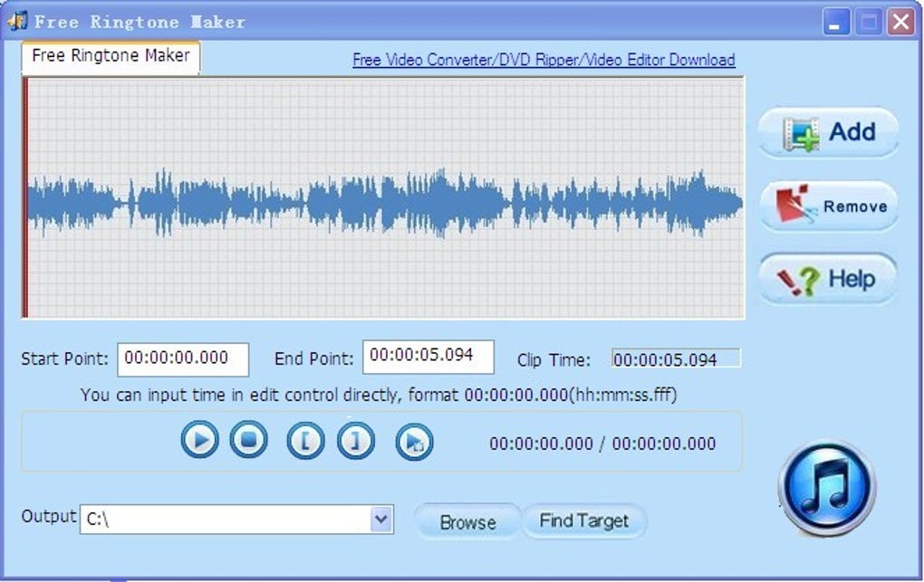The height and width of the screenshot is (582, 924).
Task: Close the Free Ringtone Maker window
Action: point(901,23)
